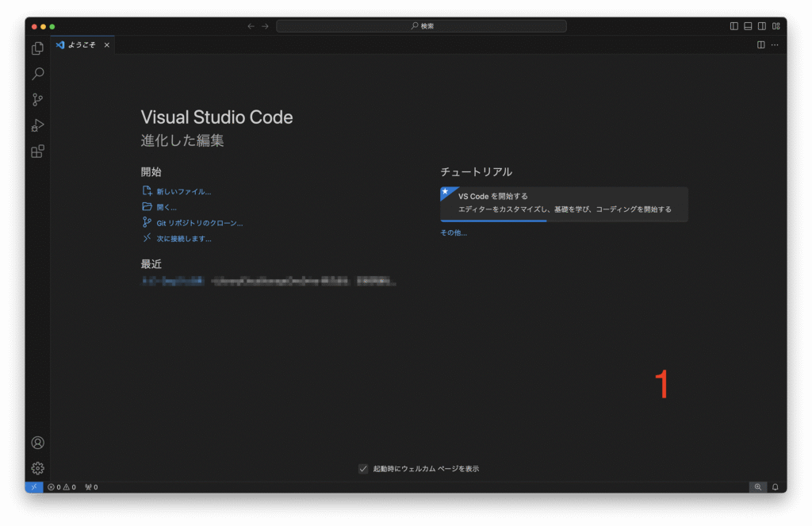This screenshot has width=812, height=526.
Task: Open the zoom indicator in status bar
Action: [757, 487]
